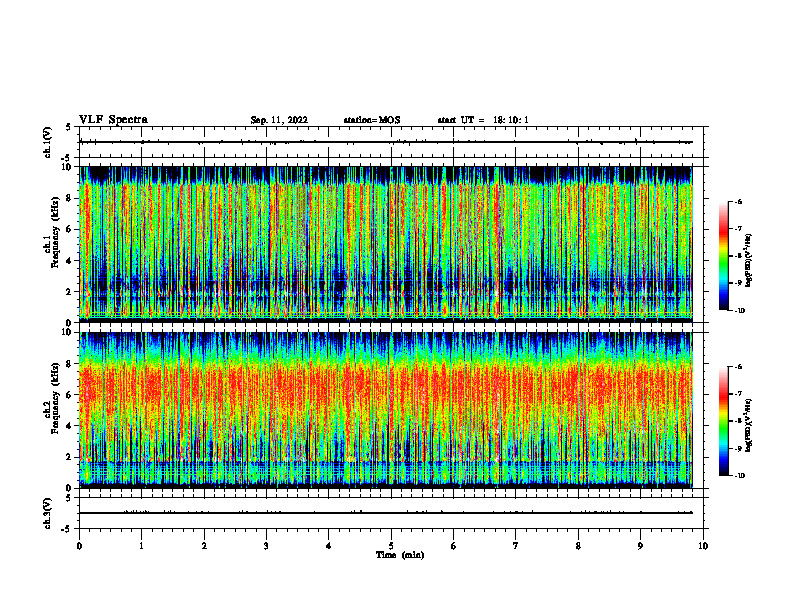Click the ch.1 color scale bar
This screenshot has width=792, height=612.
724,256
